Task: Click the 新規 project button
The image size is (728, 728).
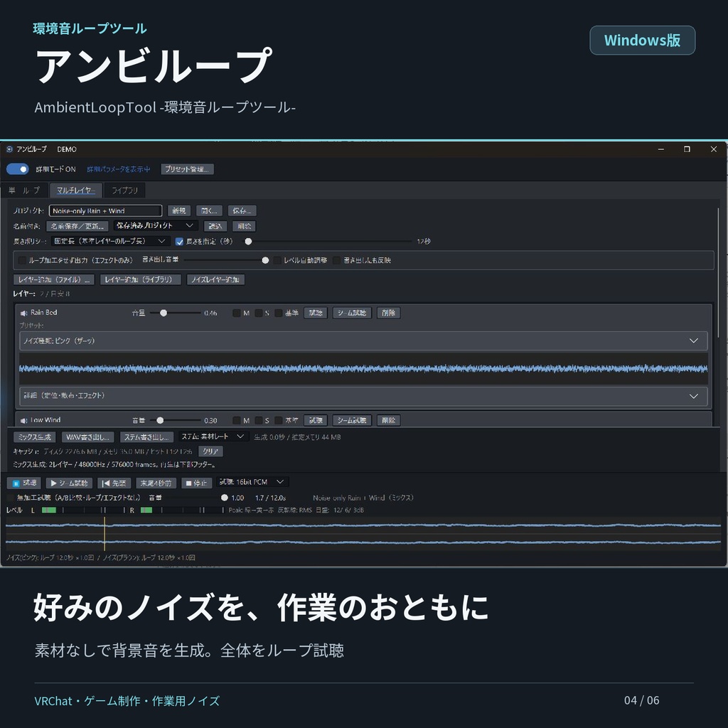Action: 178,210
